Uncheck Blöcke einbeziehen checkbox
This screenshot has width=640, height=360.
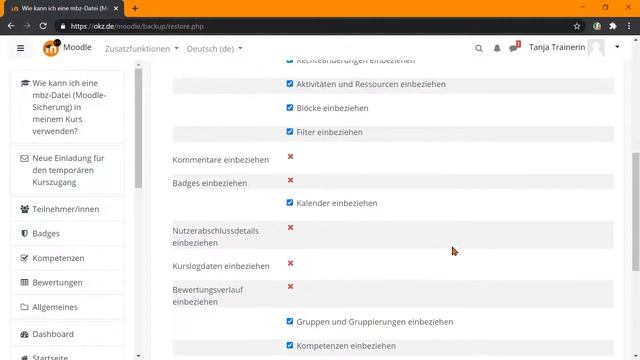pos(290,108)
